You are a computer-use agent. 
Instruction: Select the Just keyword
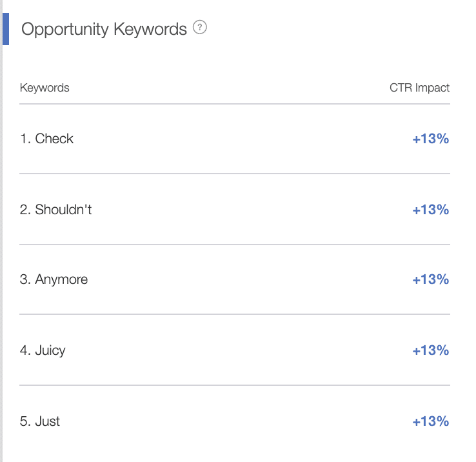pos(47,421)
